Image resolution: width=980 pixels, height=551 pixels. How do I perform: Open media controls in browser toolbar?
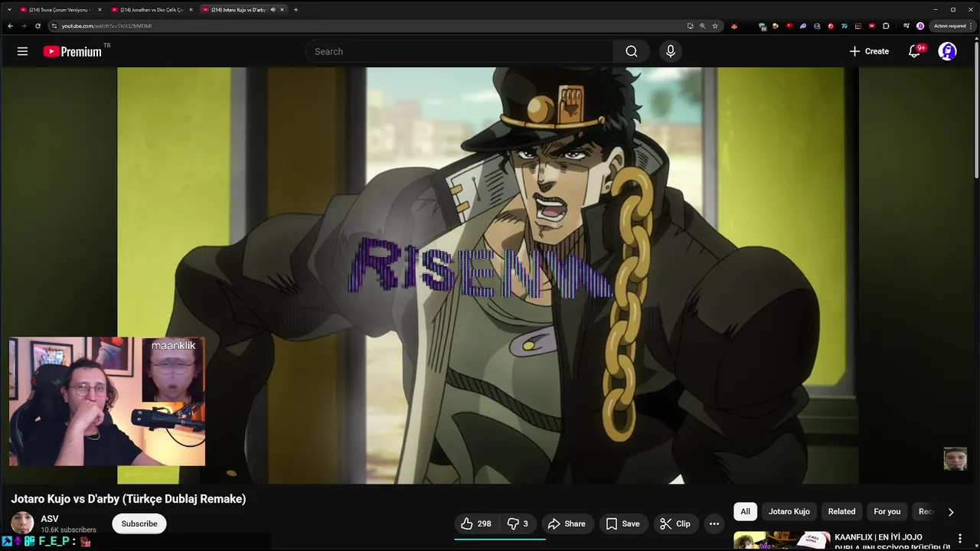pyautogui.click(x=906, y=26)
